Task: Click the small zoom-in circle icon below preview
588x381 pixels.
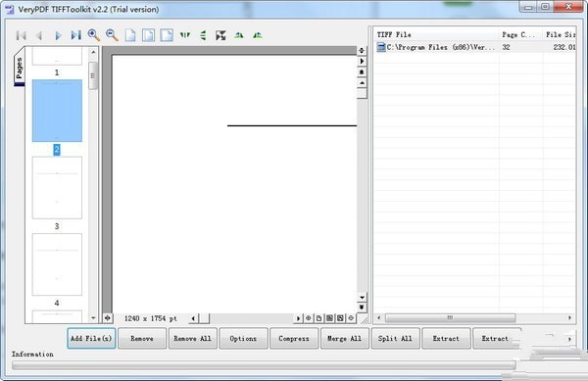Action: (309, 318)
